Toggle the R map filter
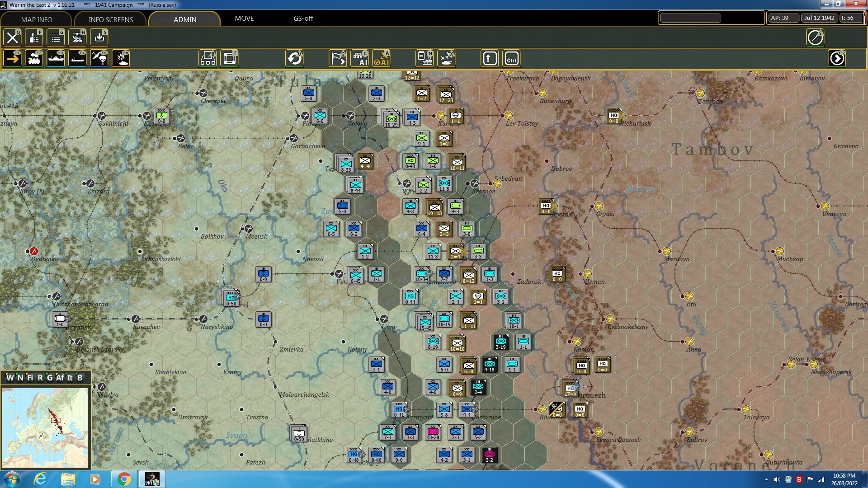The image size is (868, 488). click(40, 378)
